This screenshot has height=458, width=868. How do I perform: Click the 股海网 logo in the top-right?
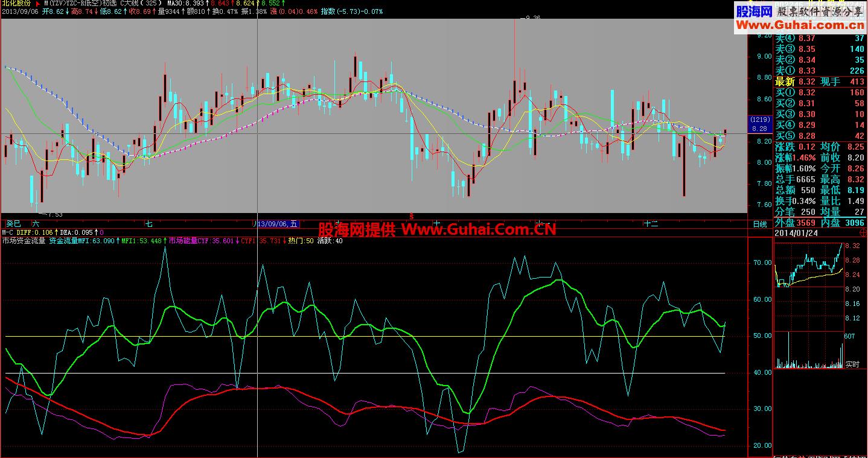click(x=753, y=11)
